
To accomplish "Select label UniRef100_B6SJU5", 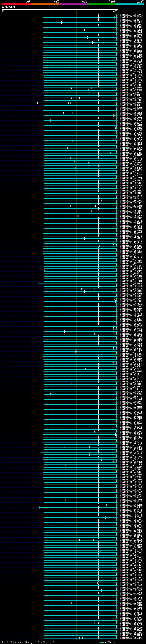I will click(x=131, y=201).
